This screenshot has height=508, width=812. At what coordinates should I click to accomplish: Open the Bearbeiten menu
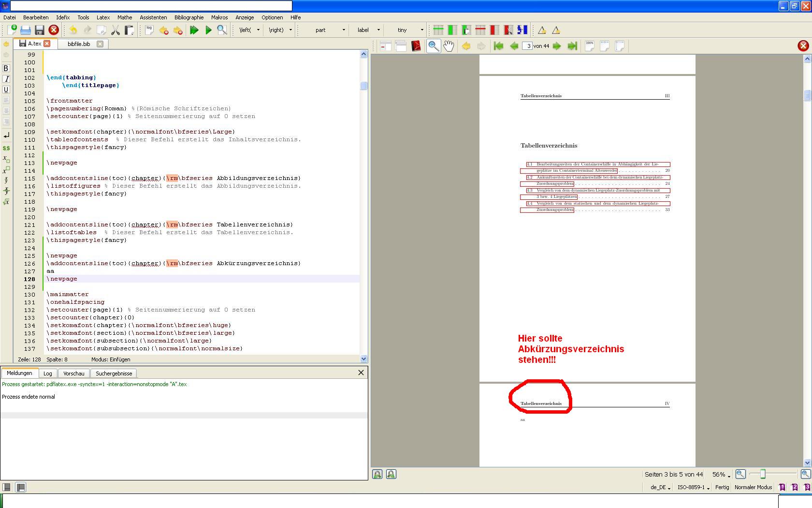point(36,17)
